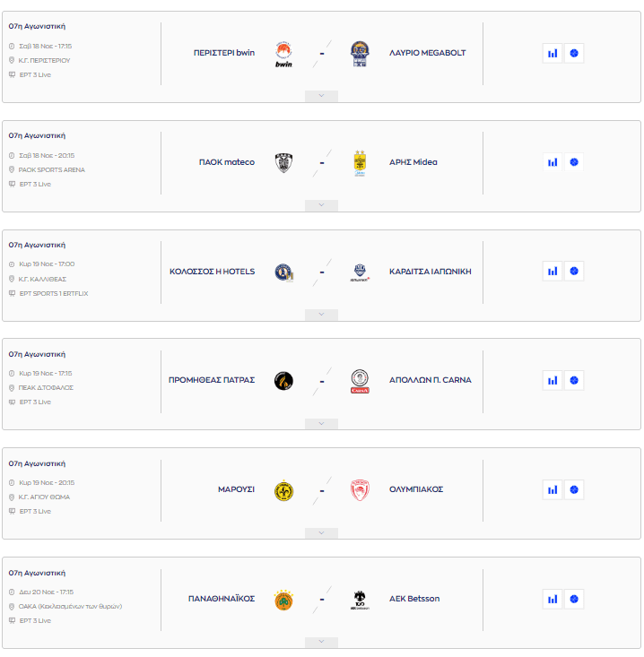This screenshot has width=644, height=657.
Task: Expand the ΠΑΟΚ mateco match card
Action: coord(321,205)
